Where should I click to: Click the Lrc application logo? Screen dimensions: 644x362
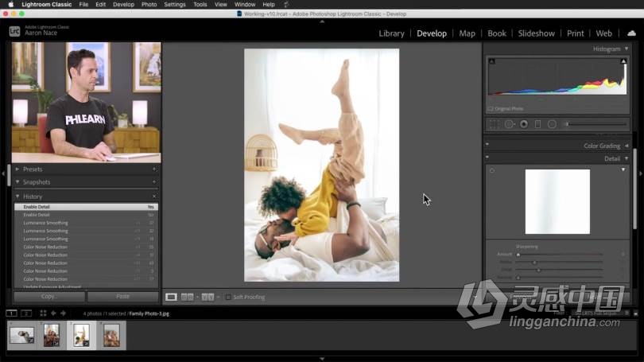14,31
